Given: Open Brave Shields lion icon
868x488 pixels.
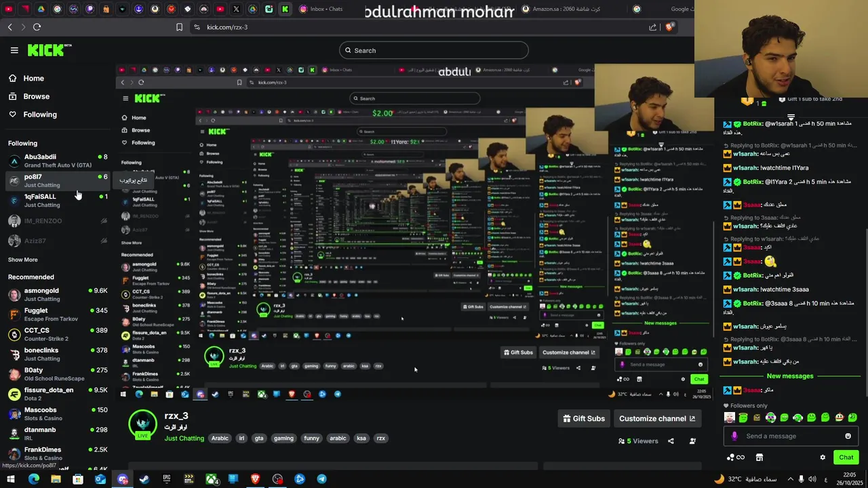Looking at the screenshot, I should pos(669,27).
